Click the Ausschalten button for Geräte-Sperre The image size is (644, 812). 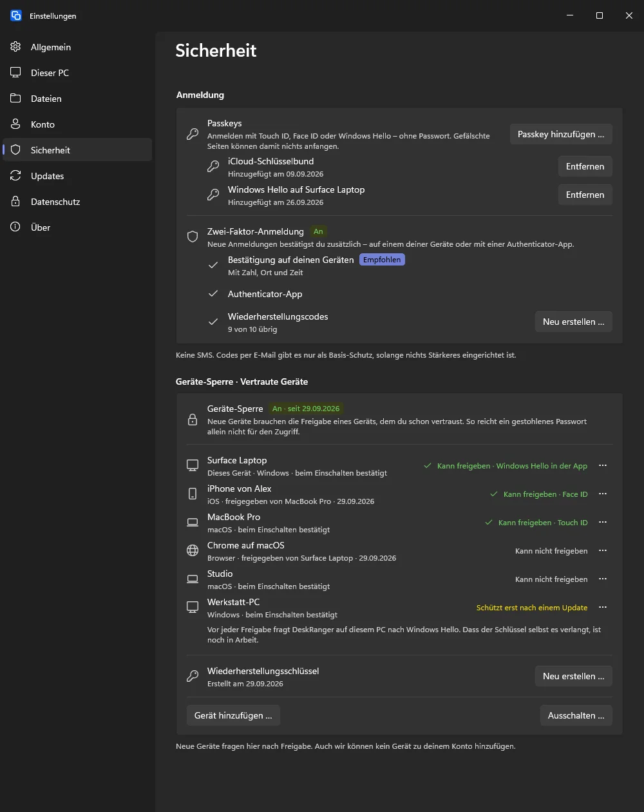pos(576,715)
